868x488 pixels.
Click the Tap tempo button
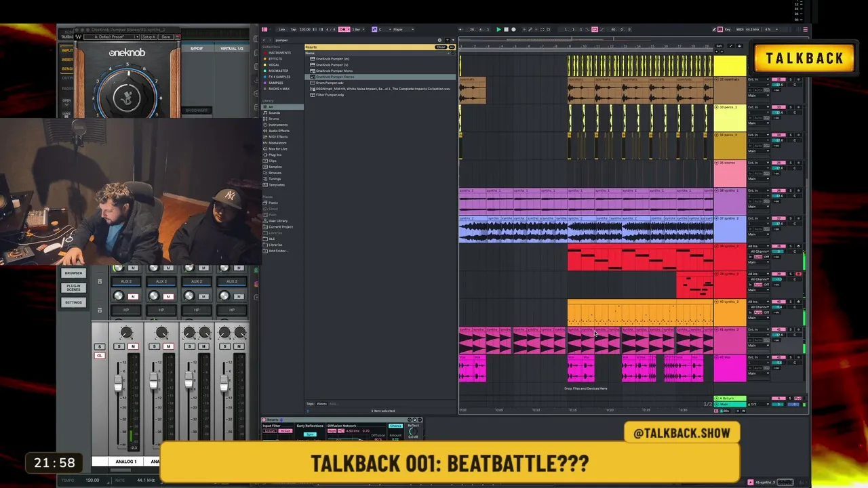click(293, 29)
